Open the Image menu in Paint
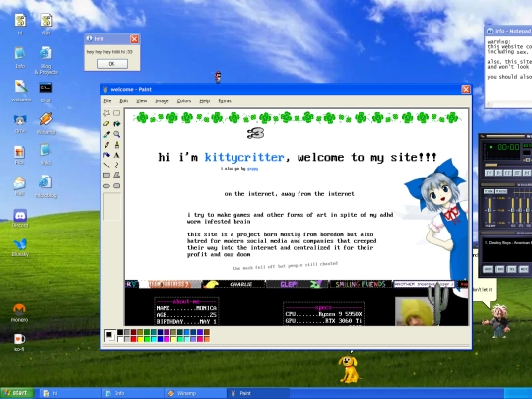Image resolution: width=532 pixels, height=399 pixels. click(162, 101)
